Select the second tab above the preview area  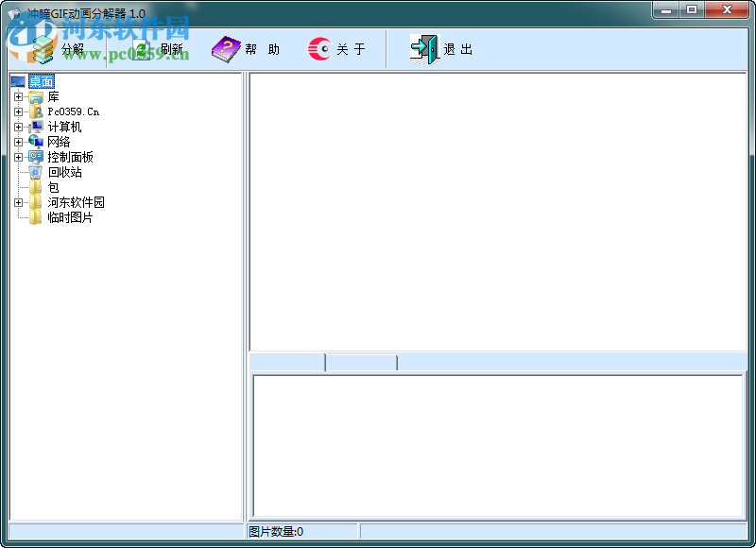[x=359, y=361]
